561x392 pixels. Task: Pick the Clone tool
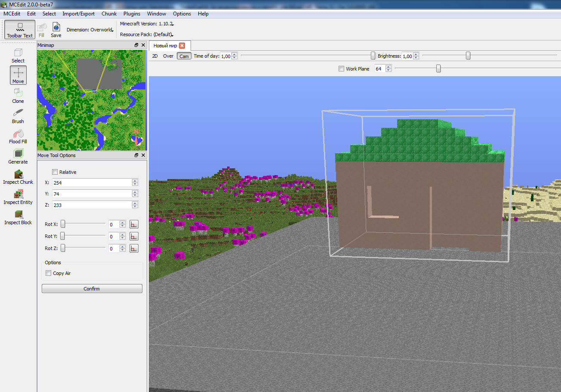(18, 96)
